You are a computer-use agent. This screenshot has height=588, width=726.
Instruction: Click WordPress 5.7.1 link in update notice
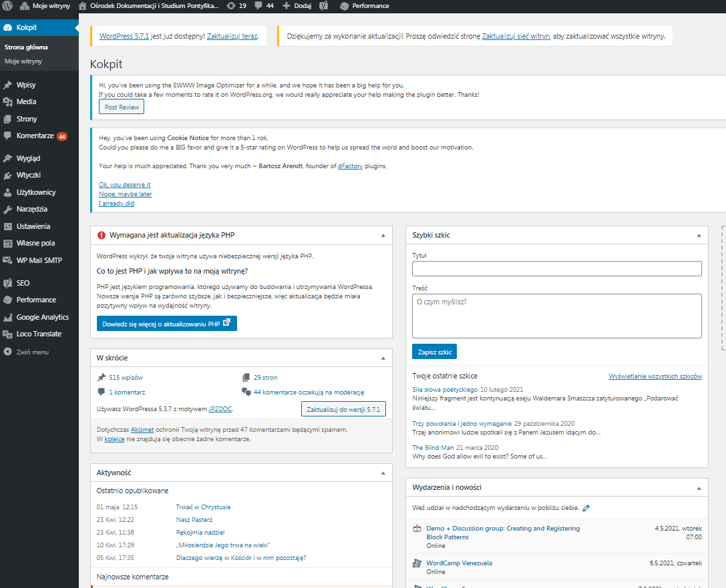[124, 36]
